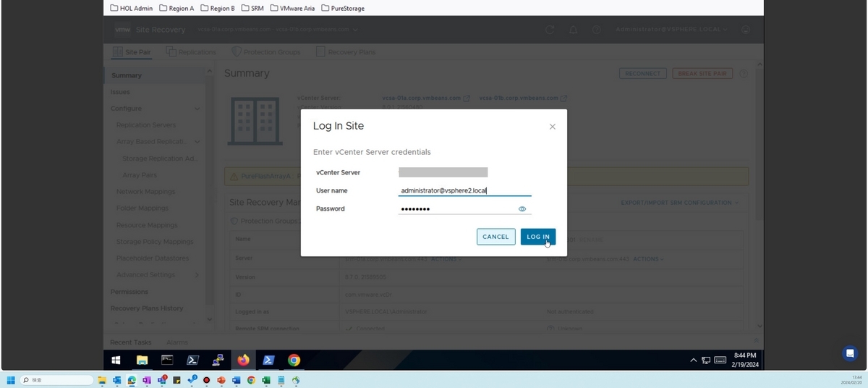Open the PureStorage bookmark folder
This screenshot has height=388, width=868.
[342, 9]
